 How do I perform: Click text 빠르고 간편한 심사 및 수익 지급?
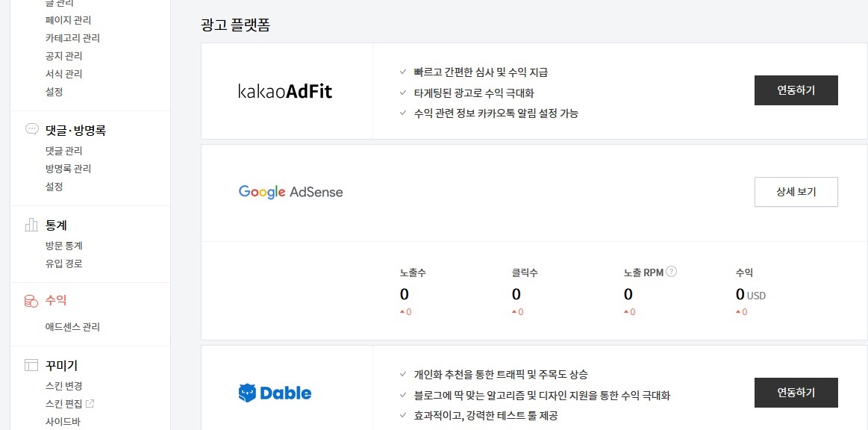click(x=481, y=72)
